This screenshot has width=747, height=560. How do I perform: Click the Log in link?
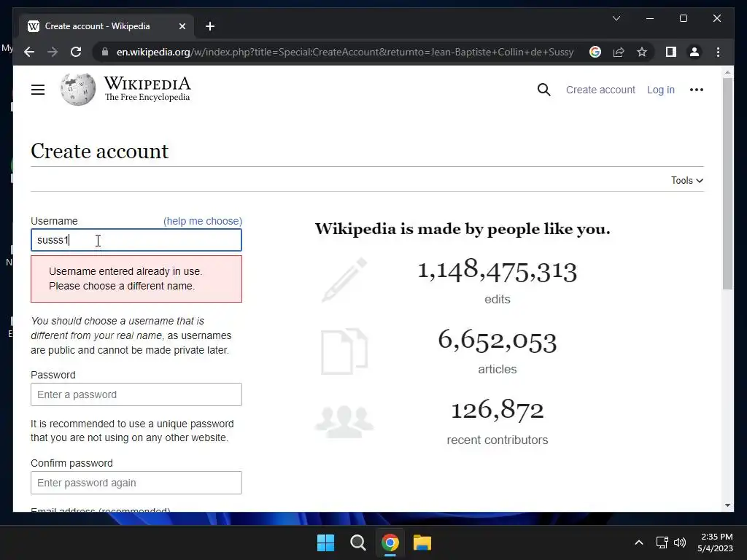(660, 90)
